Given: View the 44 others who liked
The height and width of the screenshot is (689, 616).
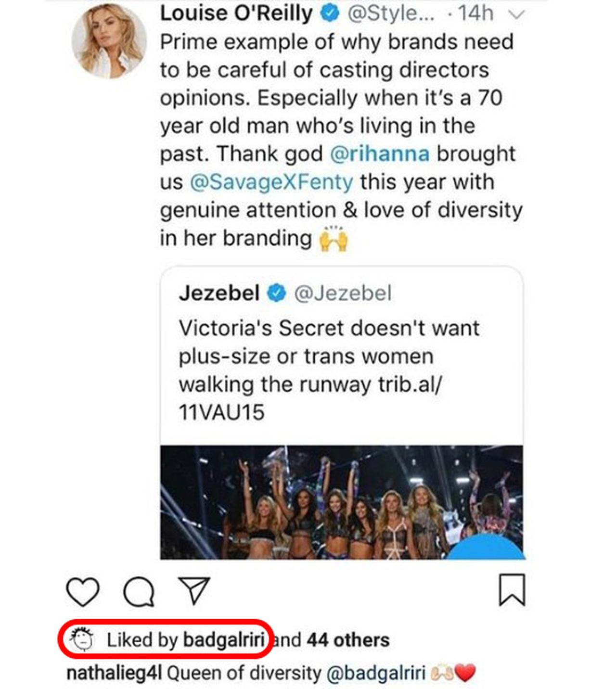Looking at the screenshot, I should point(348,640).
